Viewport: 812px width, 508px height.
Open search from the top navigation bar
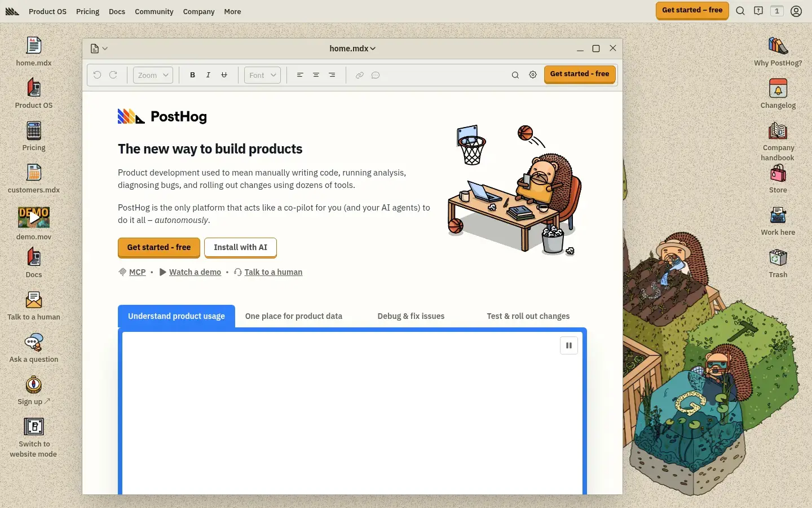tap(740, 11)
